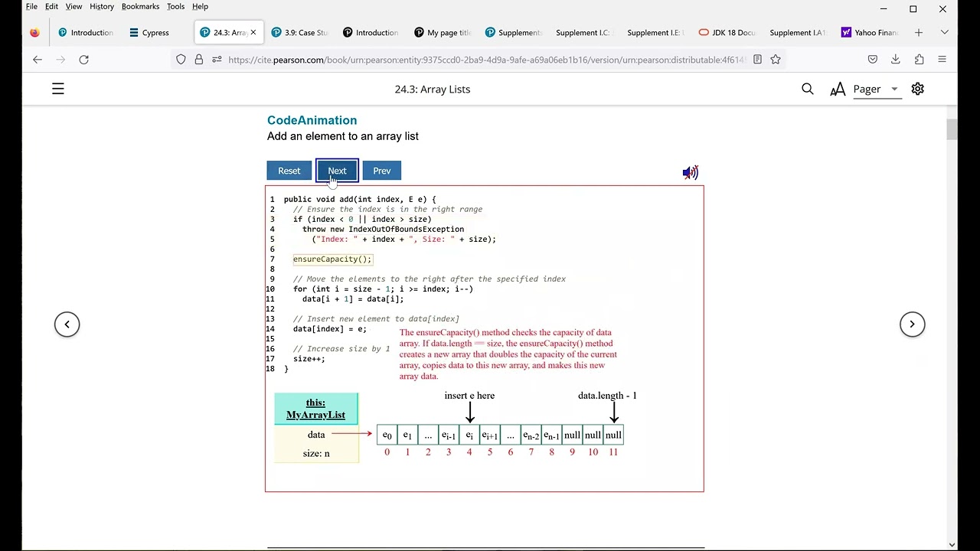Click the 'size++;' code line
Image resolution: width=980 pixels, height=551 pixels.
pyautogui.click(x=309, y=359)
